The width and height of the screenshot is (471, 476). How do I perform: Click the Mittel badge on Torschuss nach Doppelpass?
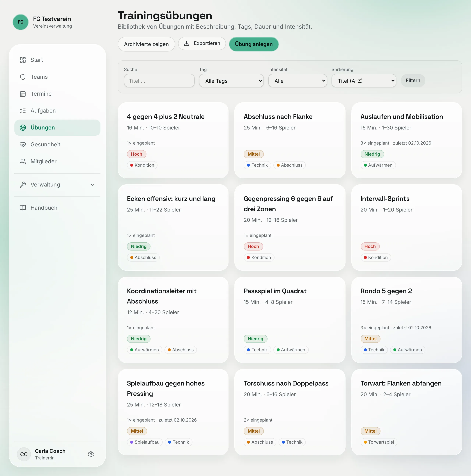[254, 431]
